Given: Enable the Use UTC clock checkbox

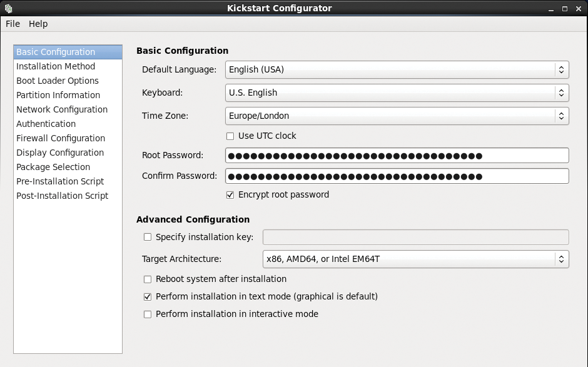Looking at the screenshot, I should (x=230, y=136).
